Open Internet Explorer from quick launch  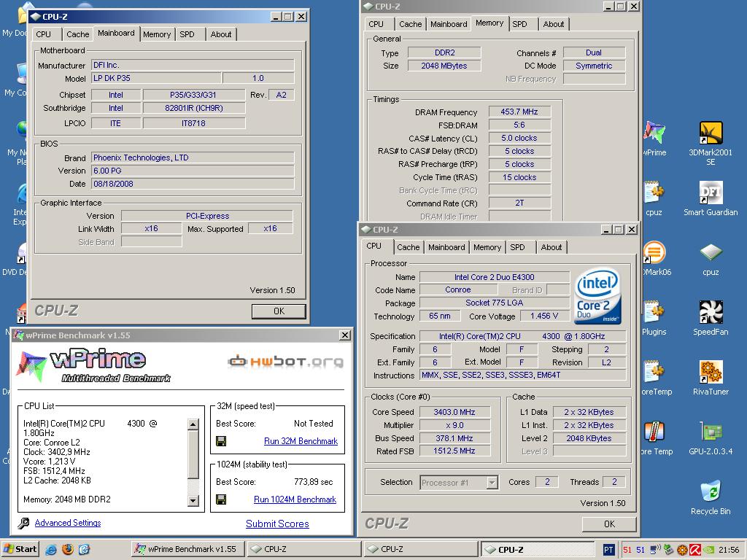(50, 550)
